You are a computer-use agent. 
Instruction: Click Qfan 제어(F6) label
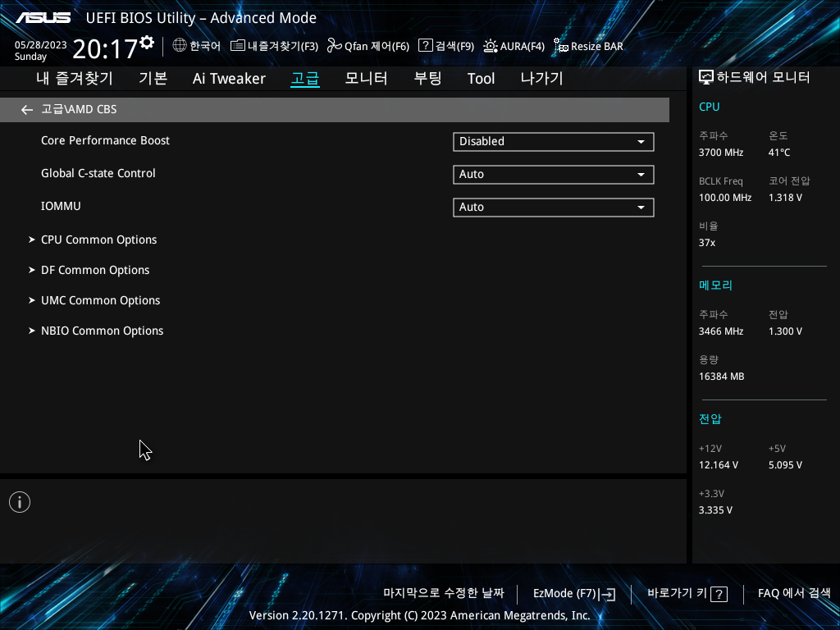(377, 46)
